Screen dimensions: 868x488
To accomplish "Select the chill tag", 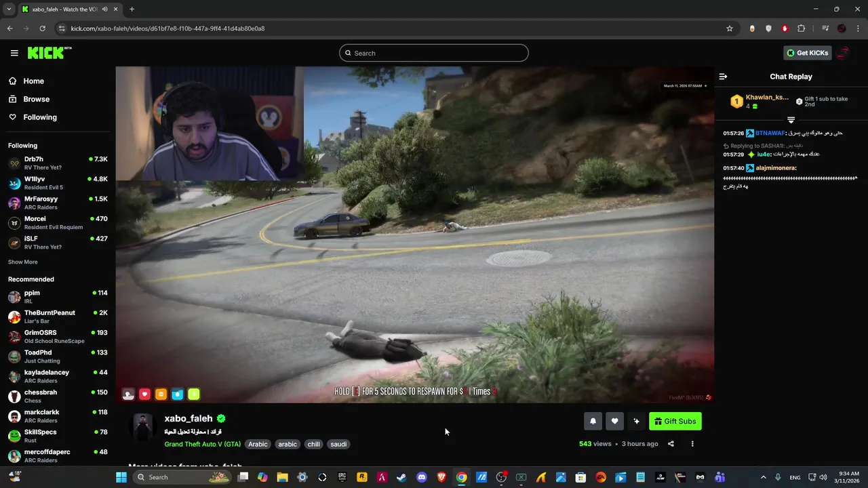I will point(313,444).
